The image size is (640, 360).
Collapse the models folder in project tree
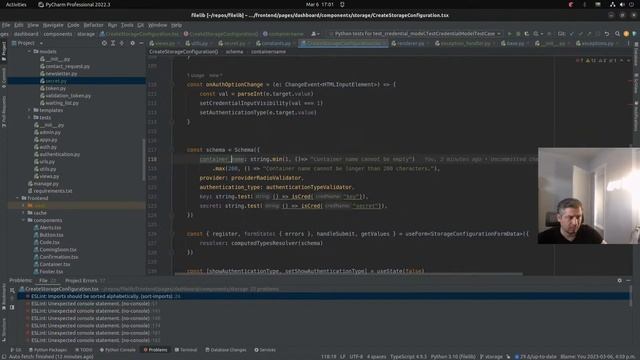click(x=29, y=52)
